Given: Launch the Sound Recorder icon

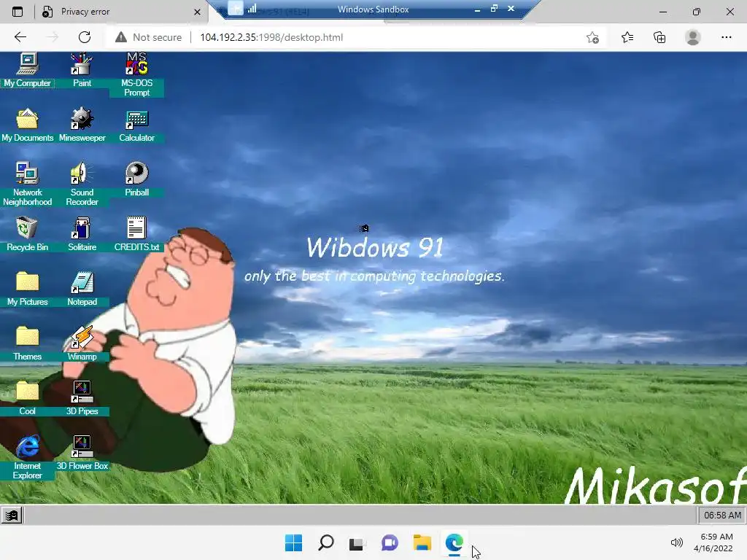Looking at the screenshot, I should 82,184.
